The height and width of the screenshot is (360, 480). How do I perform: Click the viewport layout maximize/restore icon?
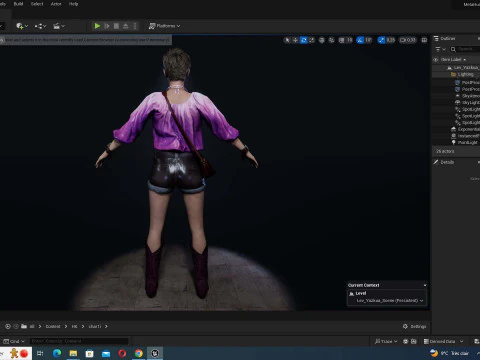[x=424, y=40]
